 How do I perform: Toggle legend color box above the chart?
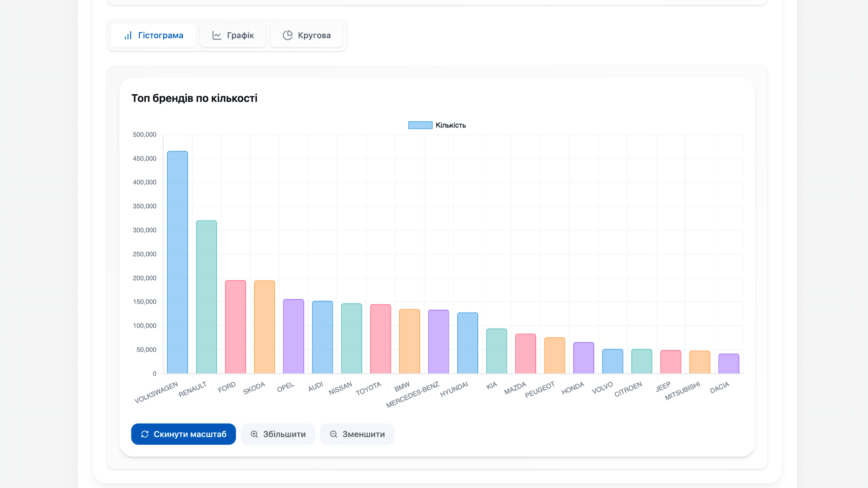(x=419, y=125)
